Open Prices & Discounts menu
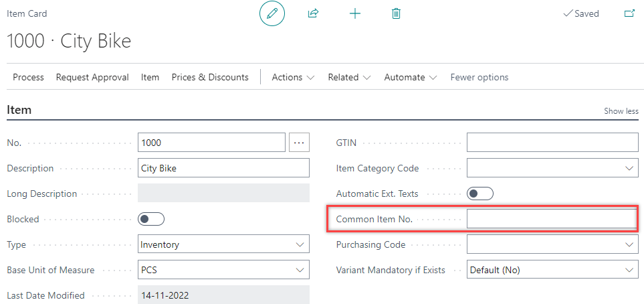This screenshot has height=304, width=644. click(210, 77)
